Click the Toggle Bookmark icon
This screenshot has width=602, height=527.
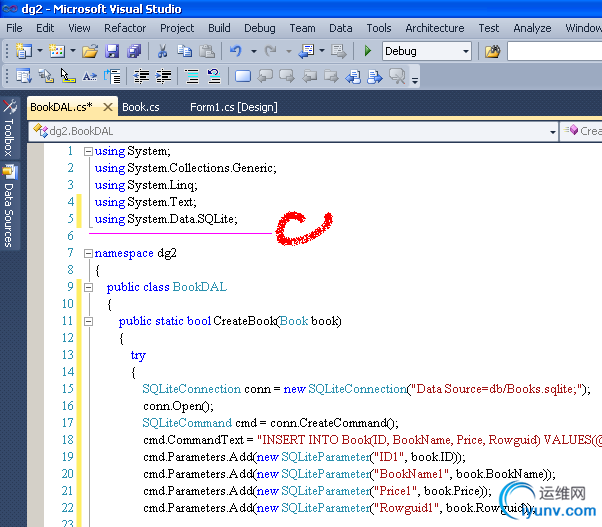point(243,76)
